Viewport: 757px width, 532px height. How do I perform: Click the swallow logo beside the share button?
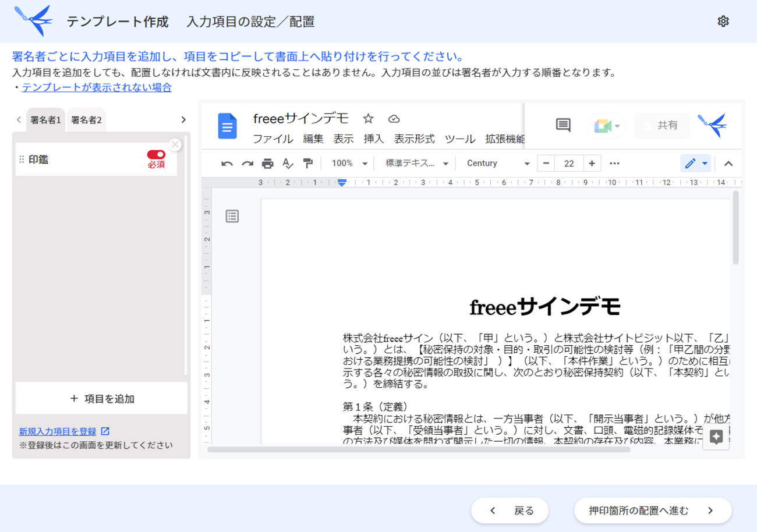click(712, 125)
